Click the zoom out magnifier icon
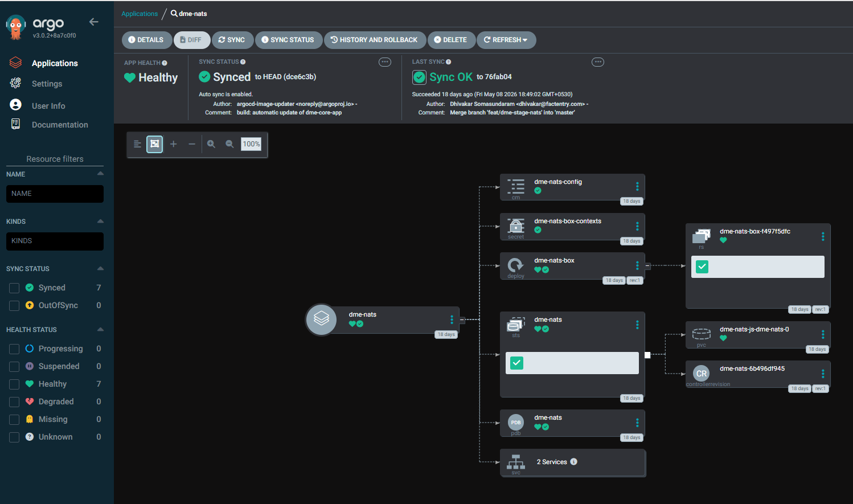 coord(229,144)
